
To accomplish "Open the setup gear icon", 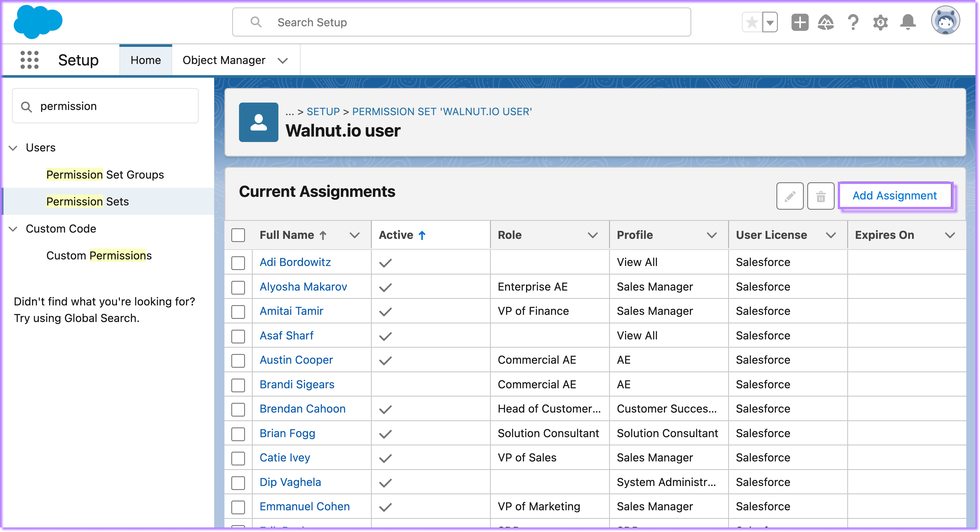I will pos(880,23).
